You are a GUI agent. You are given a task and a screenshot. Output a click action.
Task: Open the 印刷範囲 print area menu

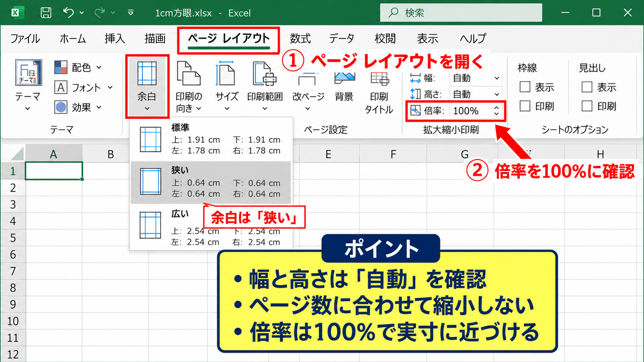pyautogui.click(x=265, y=86)
